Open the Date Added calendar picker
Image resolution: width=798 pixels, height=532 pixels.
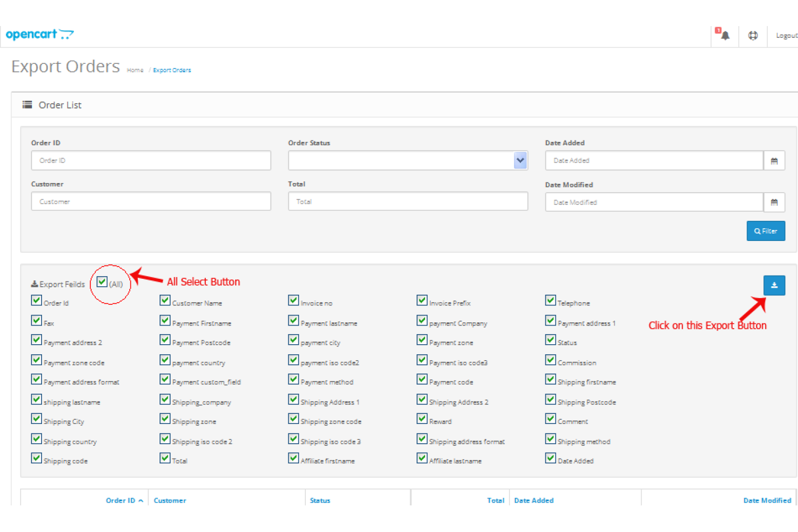click(x=774, y=161)
